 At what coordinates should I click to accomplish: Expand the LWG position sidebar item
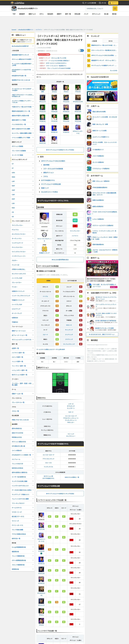[23, 172]
